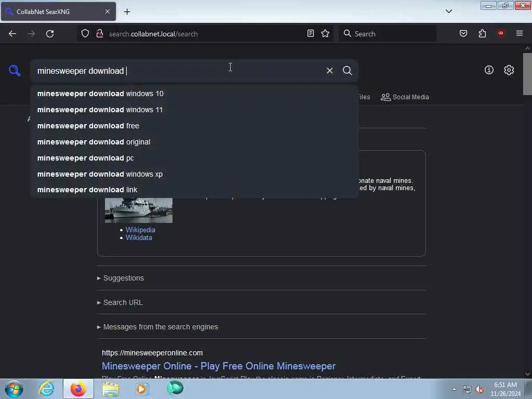Click the browser forward arrow
The height and width of the screenshot is (399, 532).
pos(31,34)
